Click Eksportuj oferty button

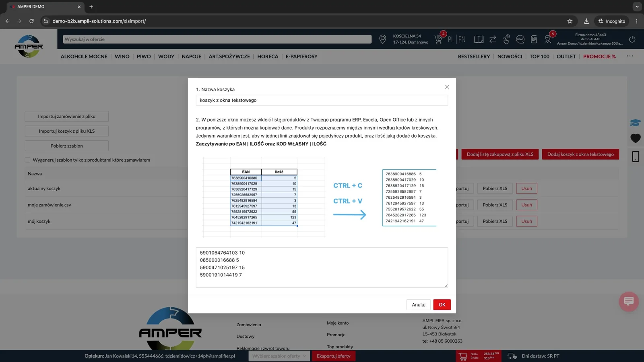click(x=333, y=356)
